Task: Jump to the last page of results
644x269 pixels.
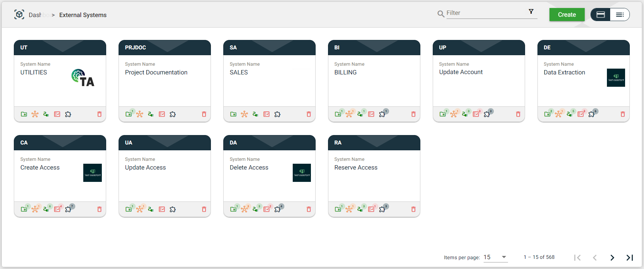Action: pos(629,258)
